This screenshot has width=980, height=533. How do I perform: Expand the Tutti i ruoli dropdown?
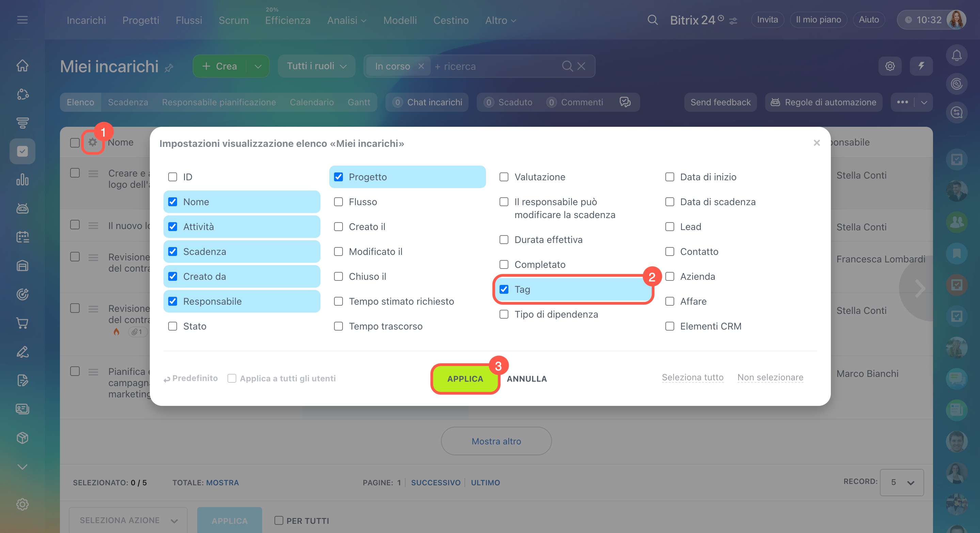(317, 66)
